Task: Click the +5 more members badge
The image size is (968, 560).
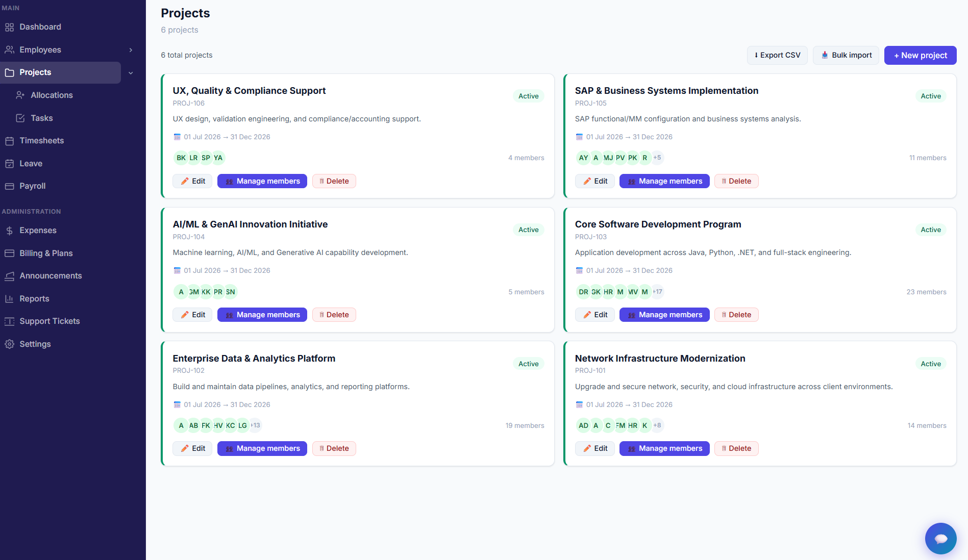Action: coord(657,158)
